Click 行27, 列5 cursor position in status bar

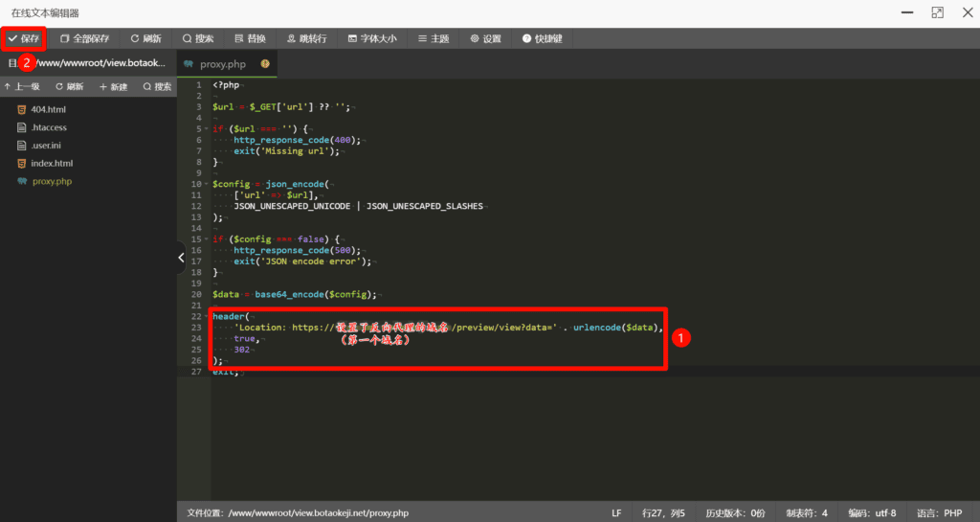[663, 513]
